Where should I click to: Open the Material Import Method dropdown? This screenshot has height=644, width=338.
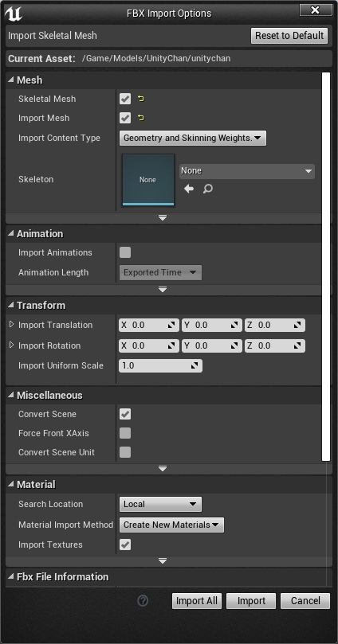(172, 525)
